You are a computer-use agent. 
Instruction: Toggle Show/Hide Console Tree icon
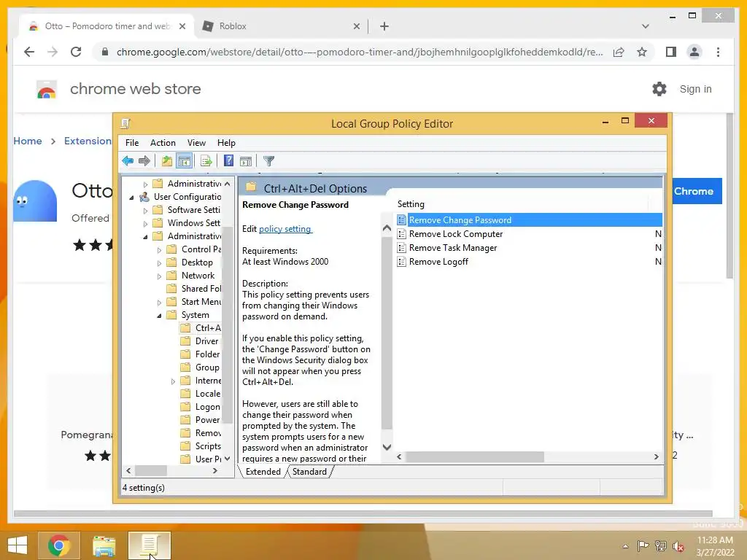pos(185,161)
